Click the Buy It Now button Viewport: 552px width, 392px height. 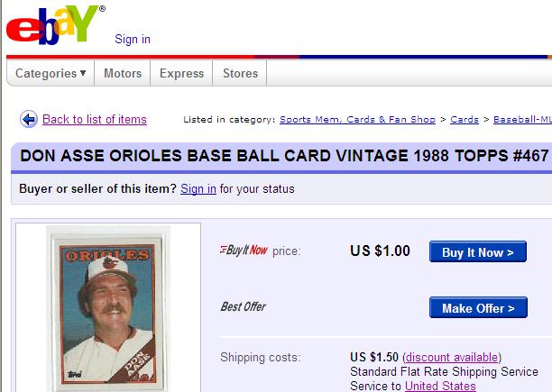coord(478,251)
